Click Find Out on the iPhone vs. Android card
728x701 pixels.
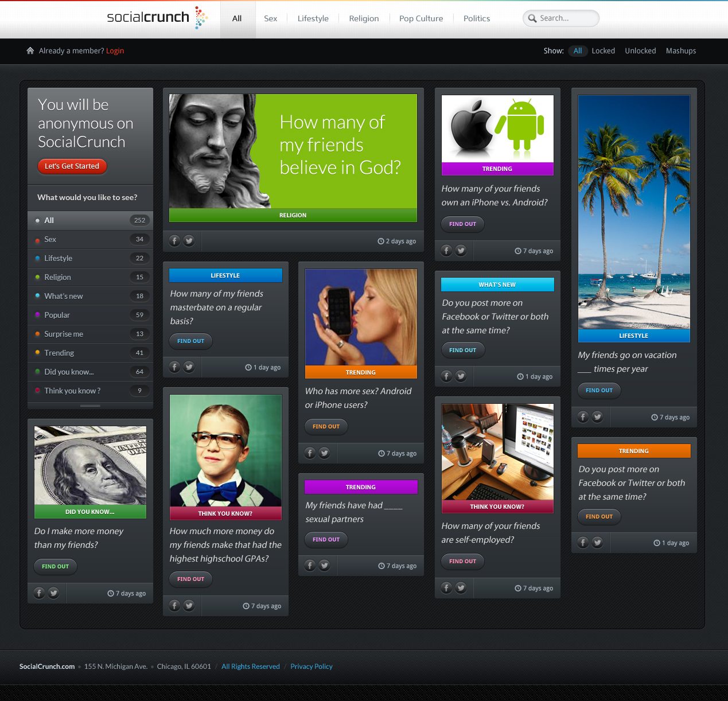click(x=463, y=224)
